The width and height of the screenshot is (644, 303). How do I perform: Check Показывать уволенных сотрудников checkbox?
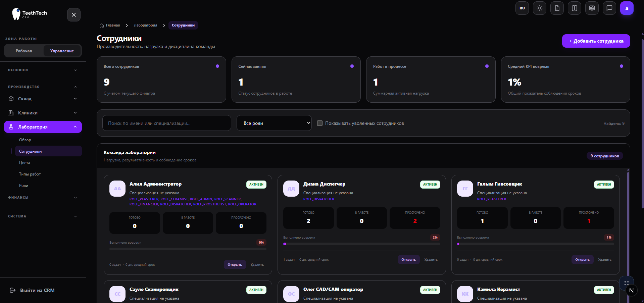coord(320,123)
